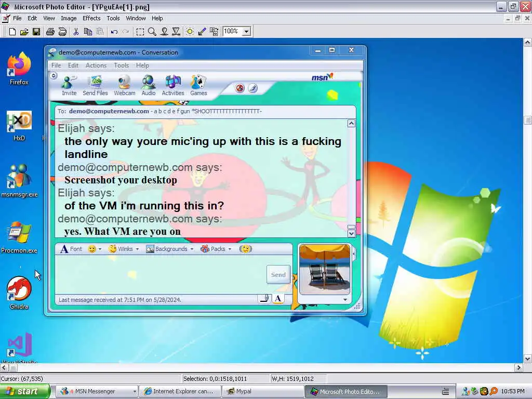Open the zoom percentage dropdown showing 100%
Image resolution: width=532 pixels, height=399 pixels.
(x=247, y=32)
